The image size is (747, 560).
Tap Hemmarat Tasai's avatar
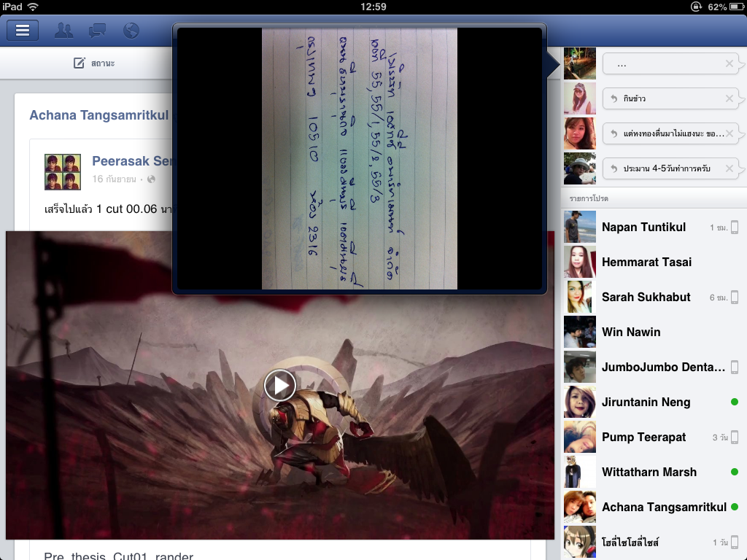click(580, 262)
